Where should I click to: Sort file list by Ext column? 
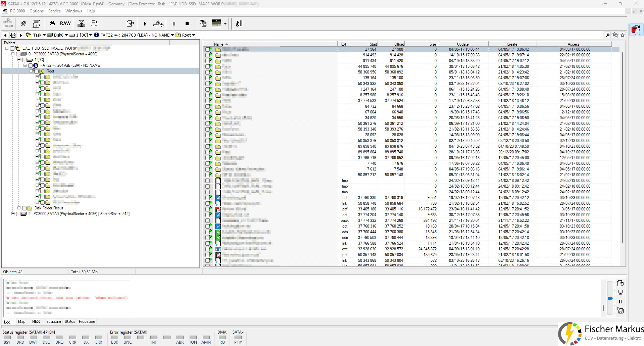tap(344, 44)
